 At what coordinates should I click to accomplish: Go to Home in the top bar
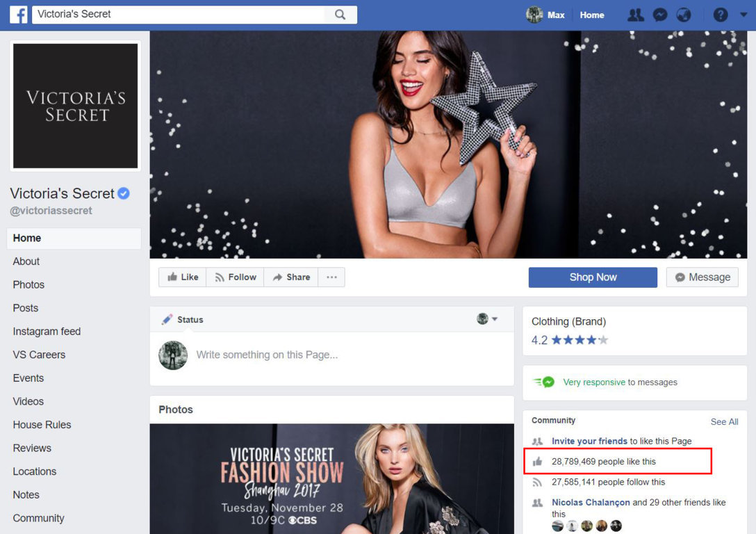(x=591, y=15)
